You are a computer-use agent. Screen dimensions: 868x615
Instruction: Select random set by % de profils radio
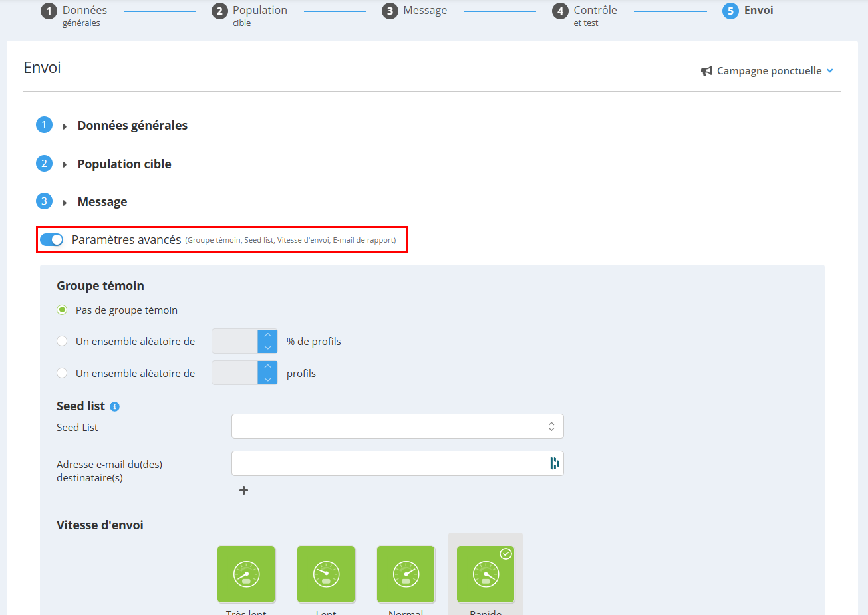tap(62, 341)
